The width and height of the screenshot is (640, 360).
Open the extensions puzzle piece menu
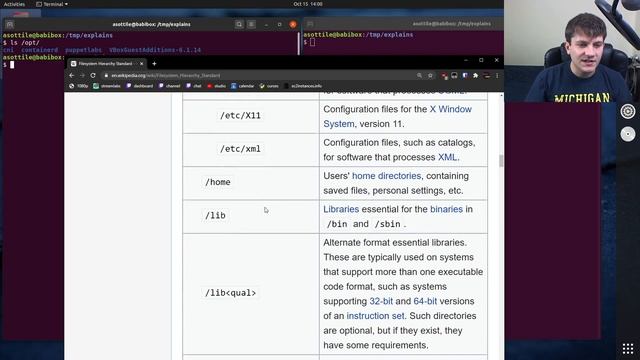pyautogui.click(x=476, y=76)
